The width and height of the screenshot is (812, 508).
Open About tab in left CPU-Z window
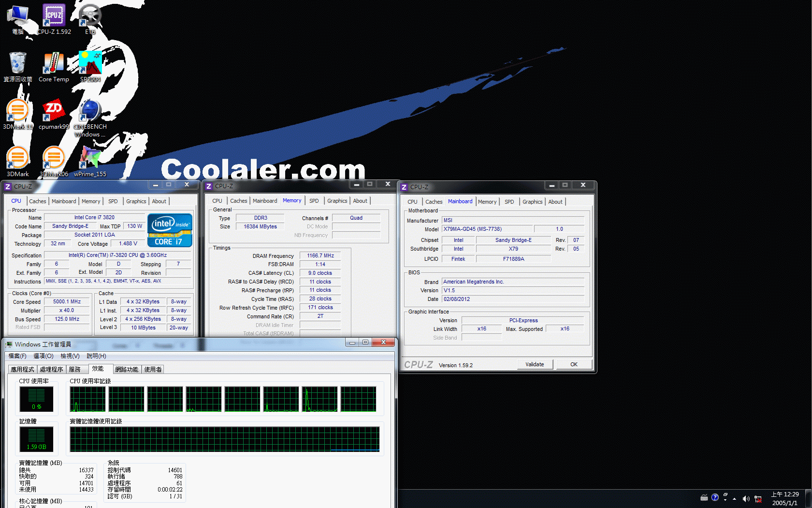pyautogui.click(x=159, y=201)
